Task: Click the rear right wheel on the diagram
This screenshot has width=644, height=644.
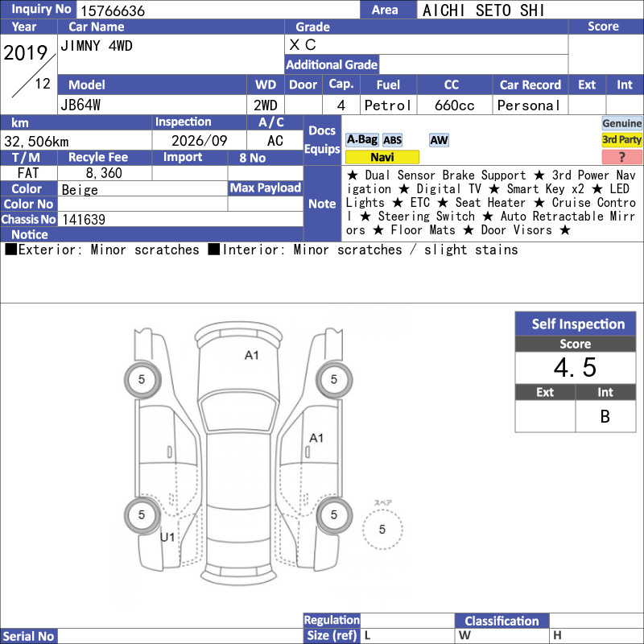Action: (333, 514)
